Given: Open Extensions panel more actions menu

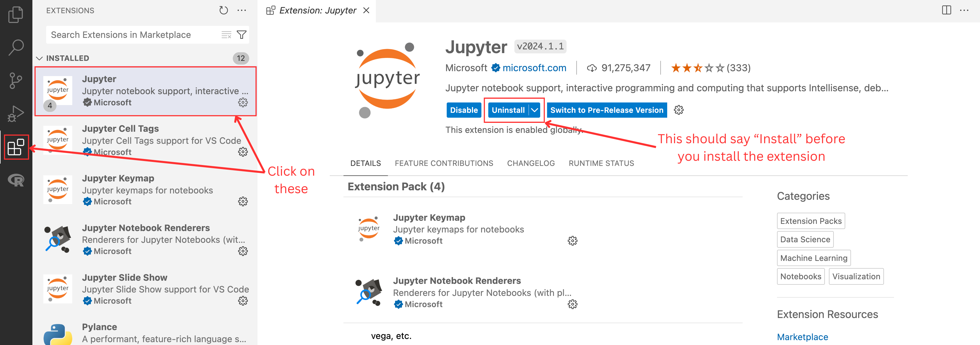Looking at the screenshot, I should [242, 10].
